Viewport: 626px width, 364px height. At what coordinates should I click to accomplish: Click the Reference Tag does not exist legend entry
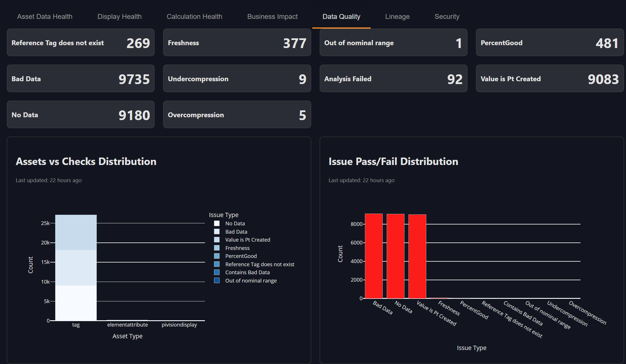(259, 264)
